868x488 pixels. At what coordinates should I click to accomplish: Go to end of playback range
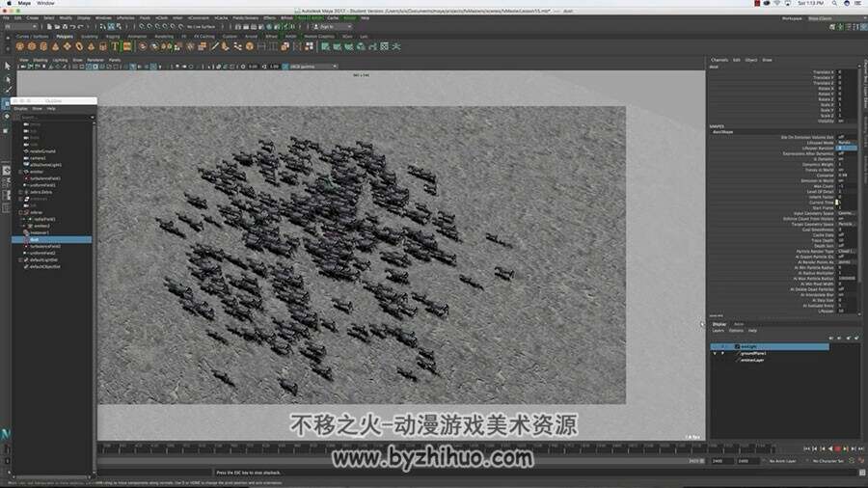tap(861, 448)
